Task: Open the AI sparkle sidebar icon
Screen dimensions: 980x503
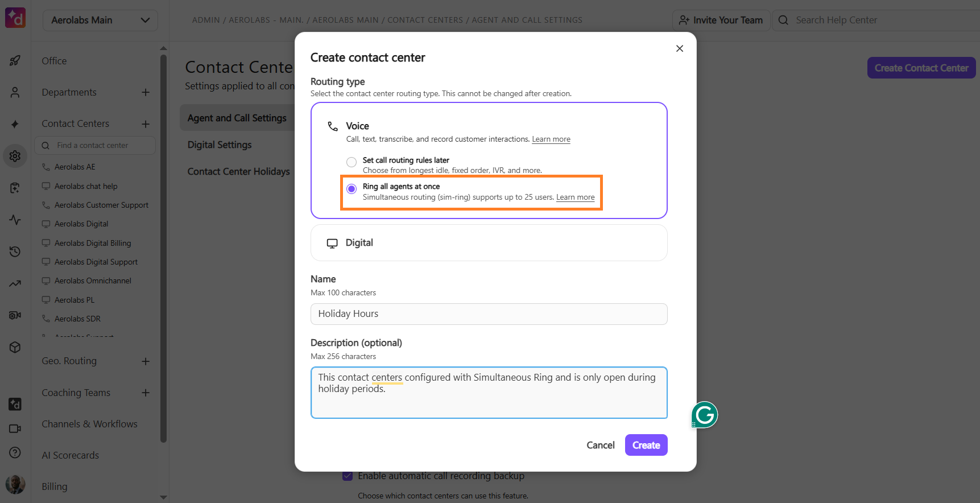Action: pyautogui.click(x=15, y=124)
